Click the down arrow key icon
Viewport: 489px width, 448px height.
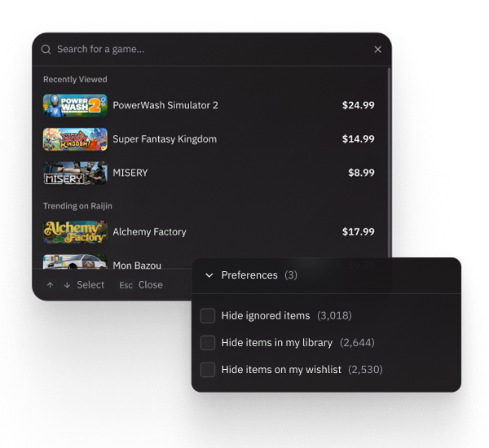67,285
